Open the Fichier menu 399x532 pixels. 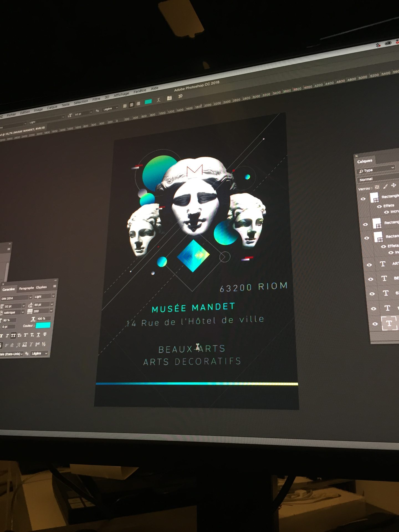coord(11,114)
